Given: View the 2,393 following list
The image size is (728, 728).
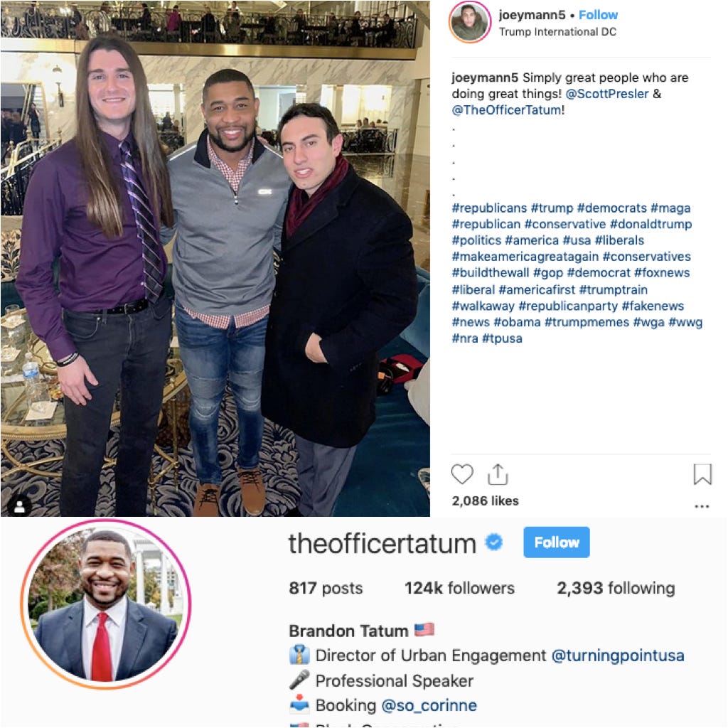Looking at the screenshot, I should tap(616, 588).
